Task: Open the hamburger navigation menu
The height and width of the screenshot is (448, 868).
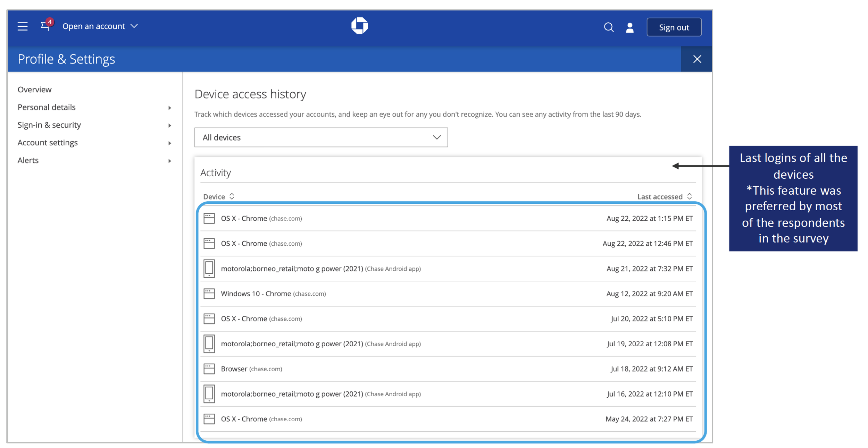Action: coord(23,26)
